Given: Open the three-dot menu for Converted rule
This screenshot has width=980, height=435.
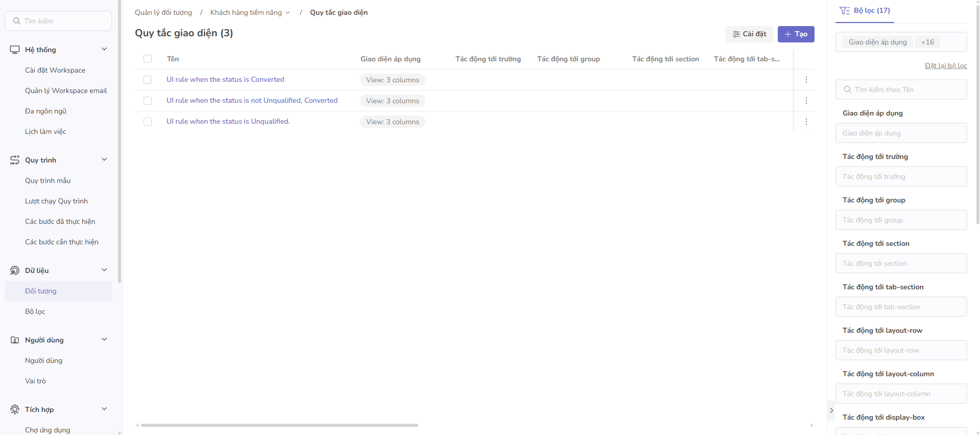Looking at the screenshot, I should coord(806,80).
